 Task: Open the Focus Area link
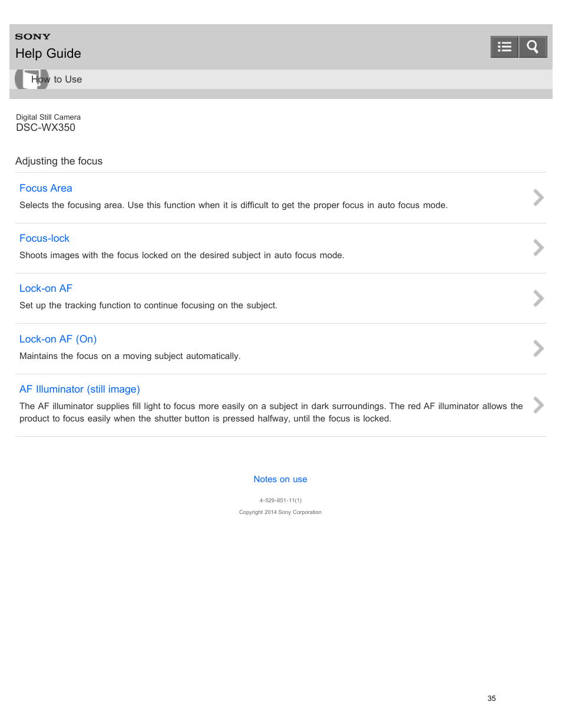[x=46, y=188]
